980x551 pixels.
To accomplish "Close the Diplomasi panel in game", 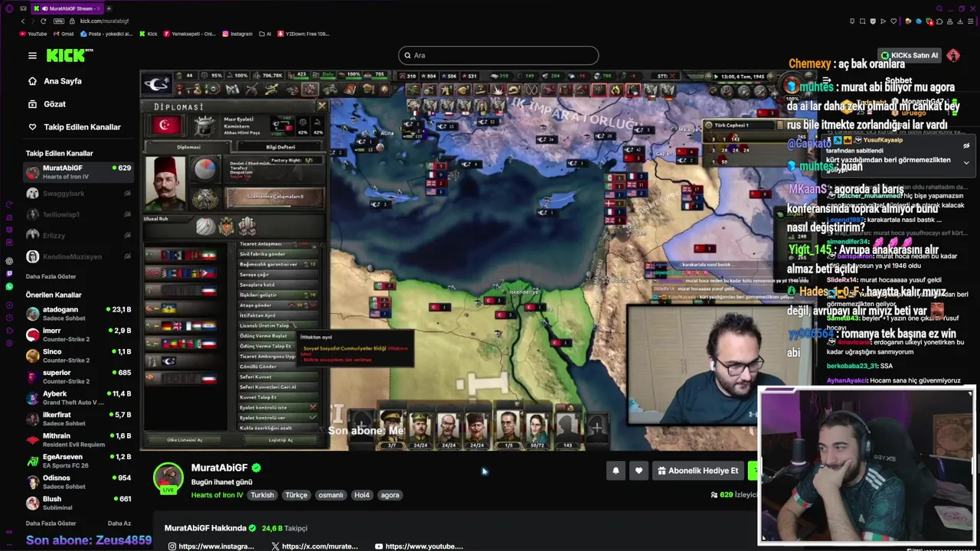I will (322, 106).
